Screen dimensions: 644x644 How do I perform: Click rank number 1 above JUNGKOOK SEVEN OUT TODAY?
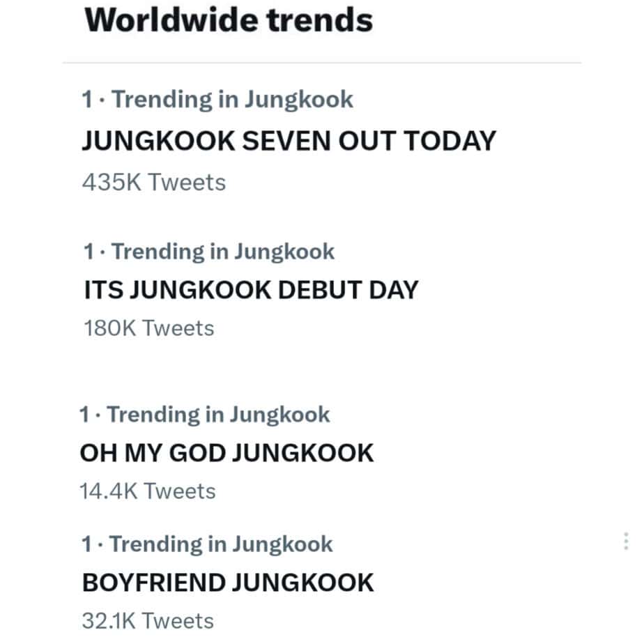point(87,100)
